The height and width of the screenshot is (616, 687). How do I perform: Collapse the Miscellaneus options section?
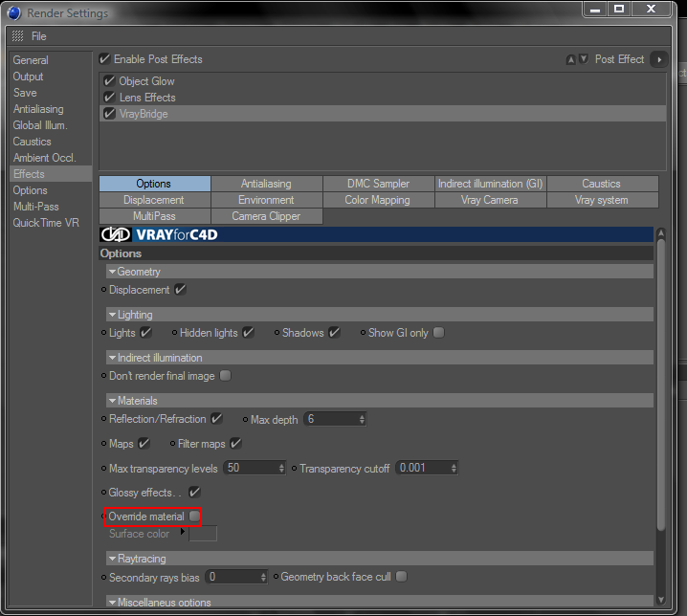coord(113,602)
